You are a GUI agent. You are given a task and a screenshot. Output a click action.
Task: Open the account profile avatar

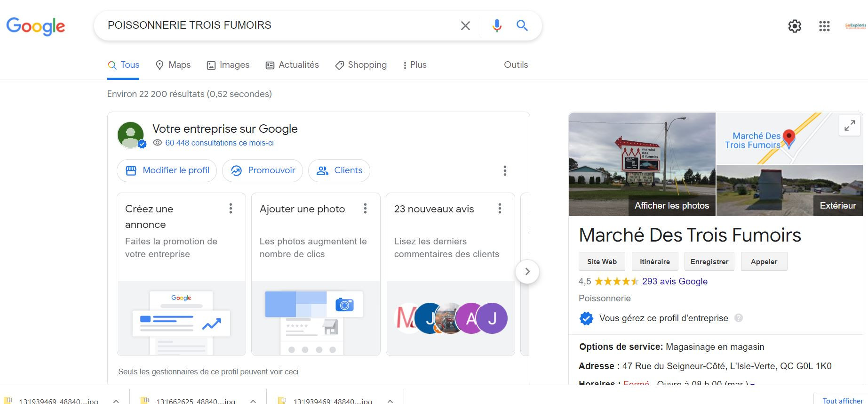click(x=855, y=26)
